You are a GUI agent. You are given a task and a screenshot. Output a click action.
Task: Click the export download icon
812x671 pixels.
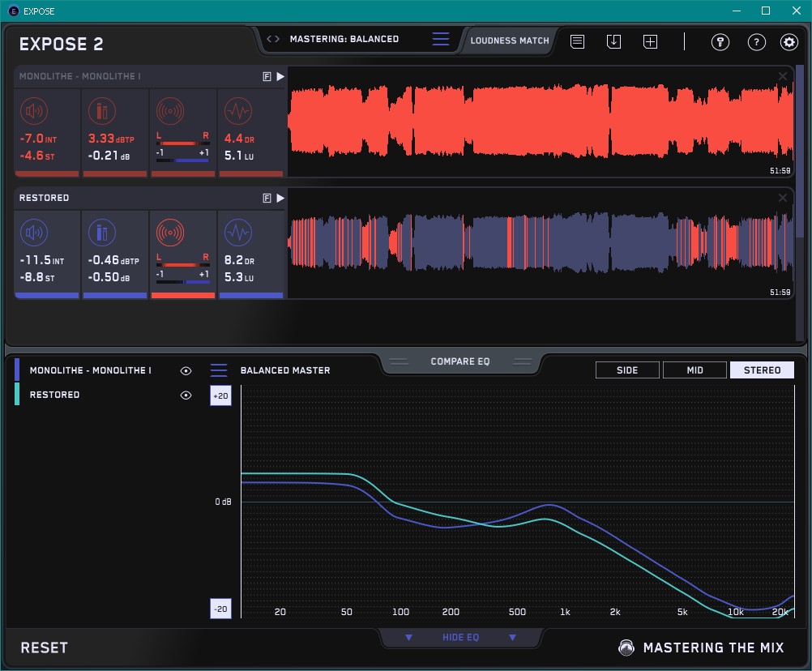[x=613, y=41]
